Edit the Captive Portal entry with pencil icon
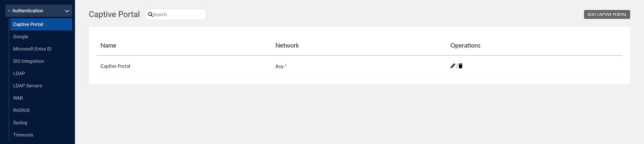The image size is (644, 144). click(x=453, y=66)
